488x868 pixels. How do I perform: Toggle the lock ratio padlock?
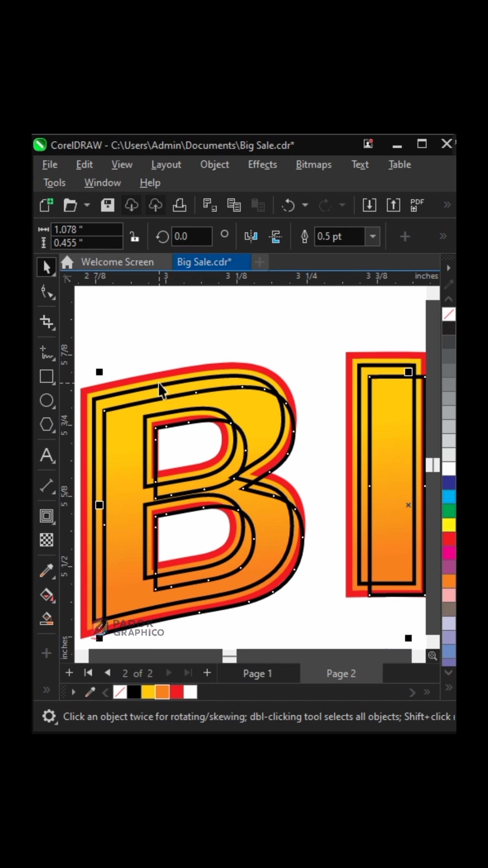pos(134,236)
